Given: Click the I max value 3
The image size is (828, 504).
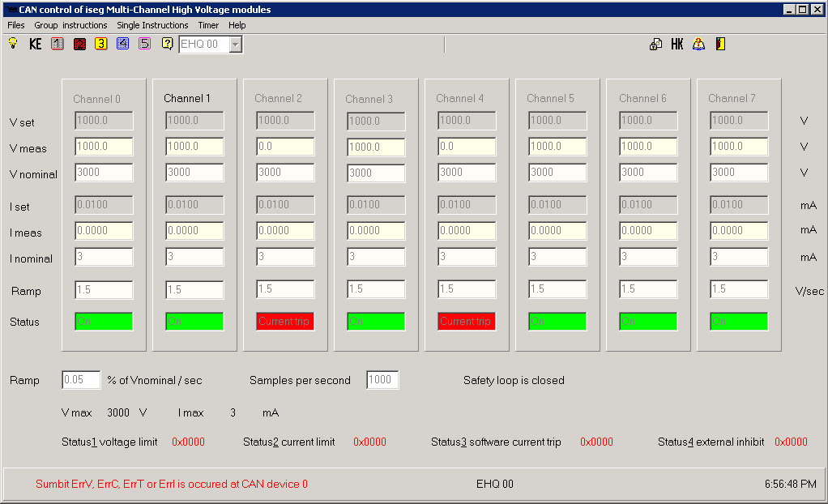Looking at the screenshot, I should (233, 412).
